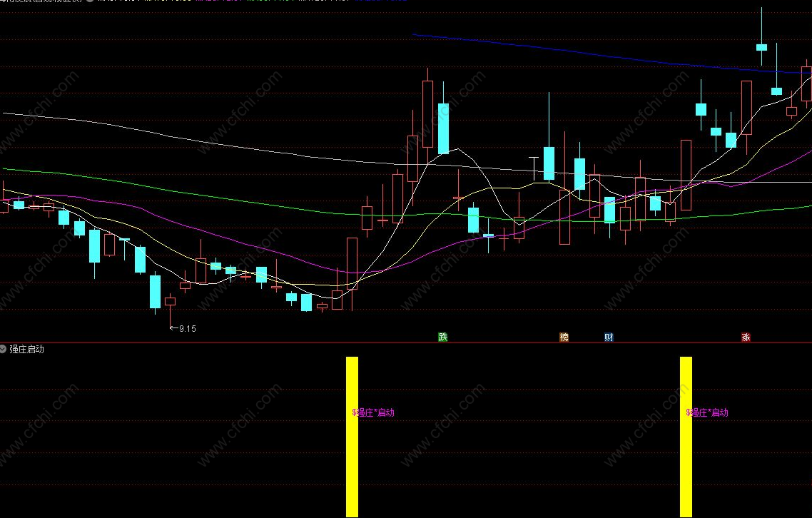Select the first yellow 强庄启动 signal bar

(352, 437)
